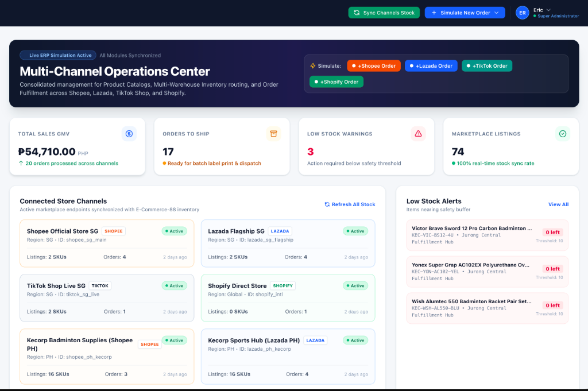Image resolution: width=588 pixels, height=391 pixels.
Task: Click the 0 left badge on Victor Brave Sword
Action: coord(552,233)
